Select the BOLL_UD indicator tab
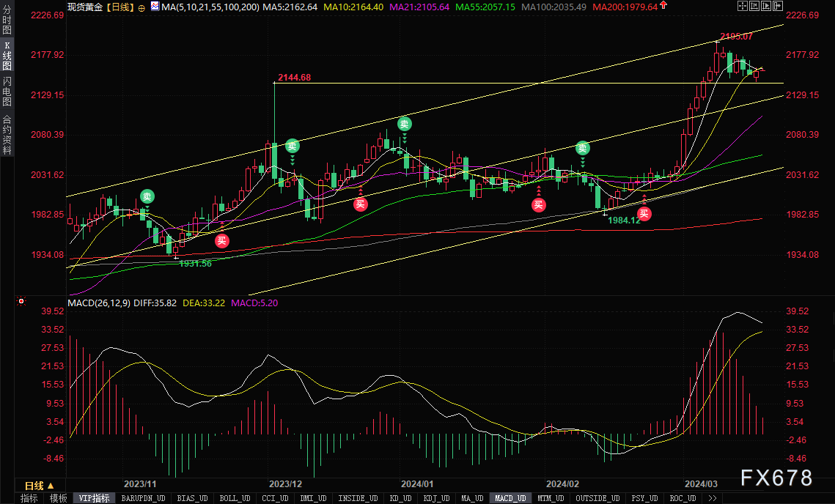 [235, 498]
